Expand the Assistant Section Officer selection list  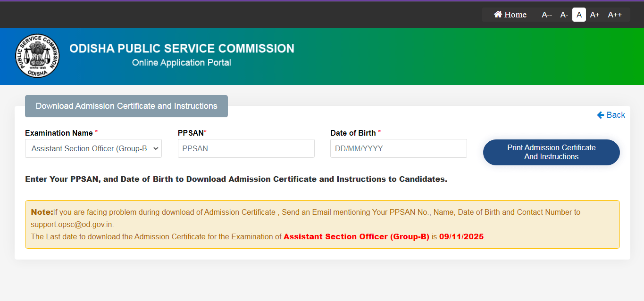93,148
